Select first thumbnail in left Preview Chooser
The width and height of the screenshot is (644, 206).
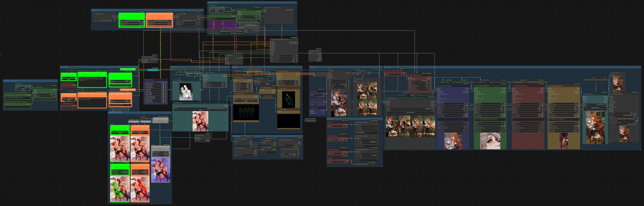pyautogui.click(x=392, y=126)
